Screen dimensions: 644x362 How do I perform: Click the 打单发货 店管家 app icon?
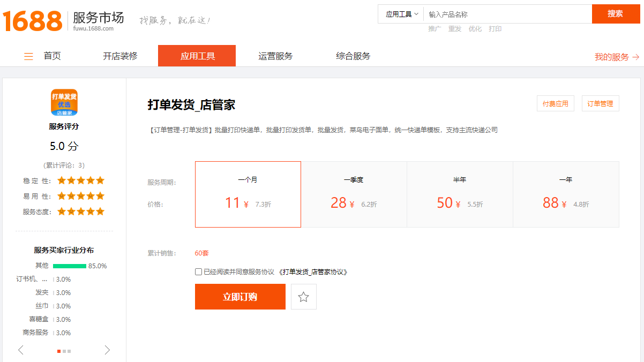point(64,102)
